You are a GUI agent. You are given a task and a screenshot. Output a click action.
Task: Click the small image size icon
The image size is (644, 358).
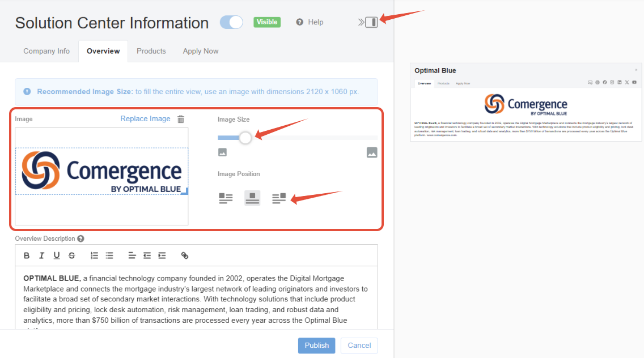222,152
